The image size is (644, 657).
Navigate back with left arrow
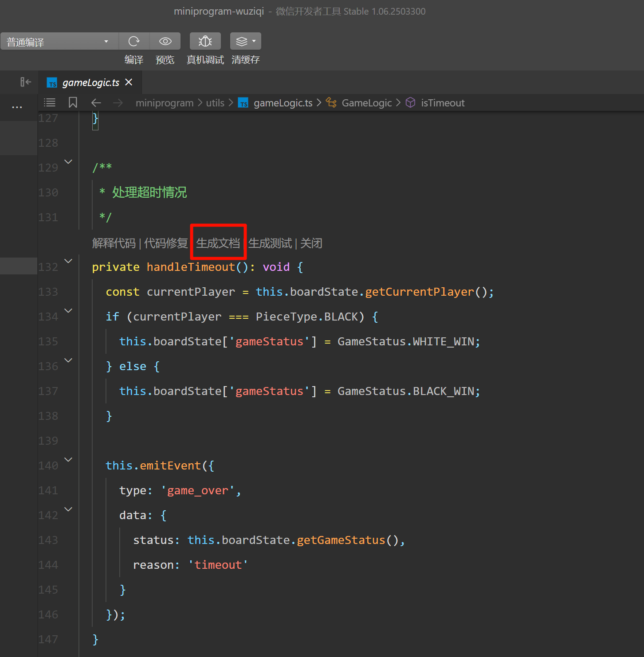point(96,103)
